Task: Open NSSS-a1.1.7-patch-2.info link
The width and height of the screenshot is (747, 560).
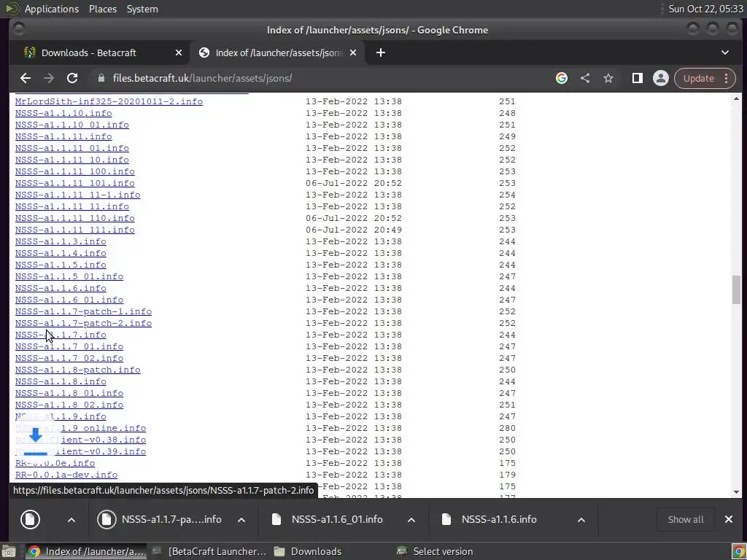Action: (83, 323)
